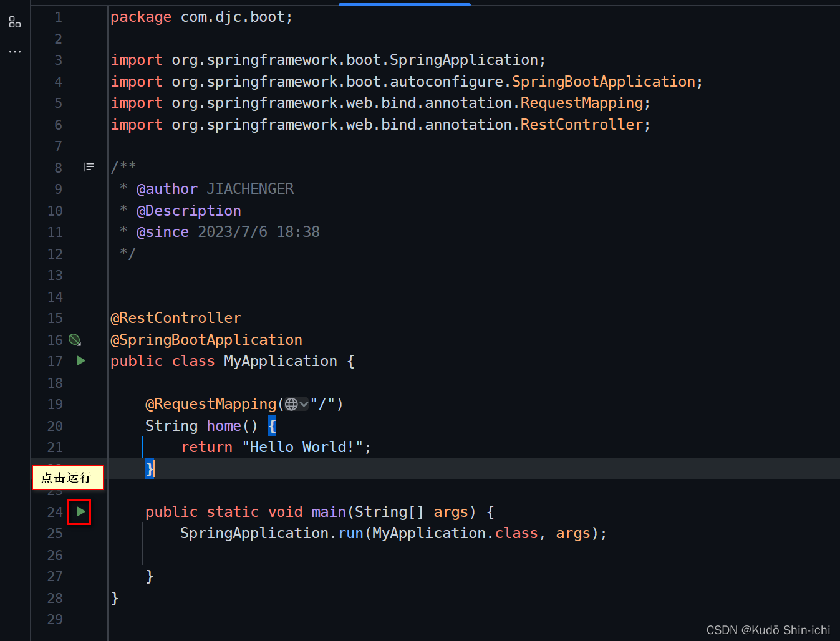Click the home() method name

click(x=224, y=426)
